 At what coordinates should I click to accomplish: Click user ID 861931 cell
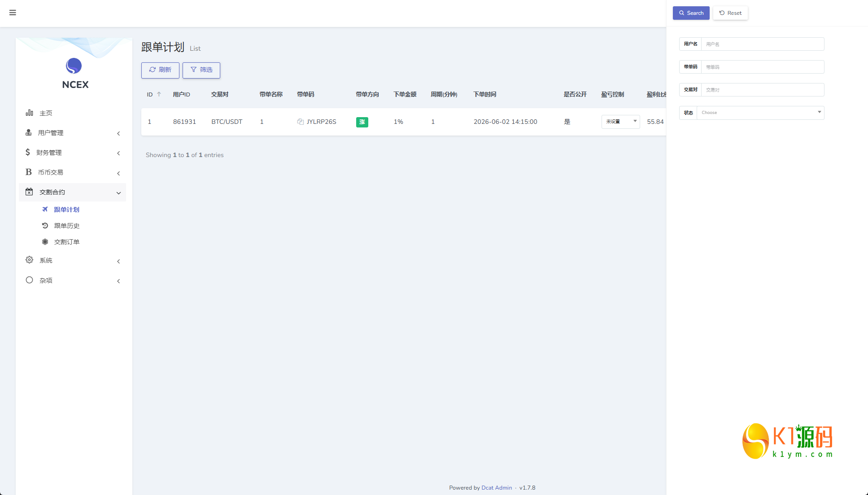(184, 122)
